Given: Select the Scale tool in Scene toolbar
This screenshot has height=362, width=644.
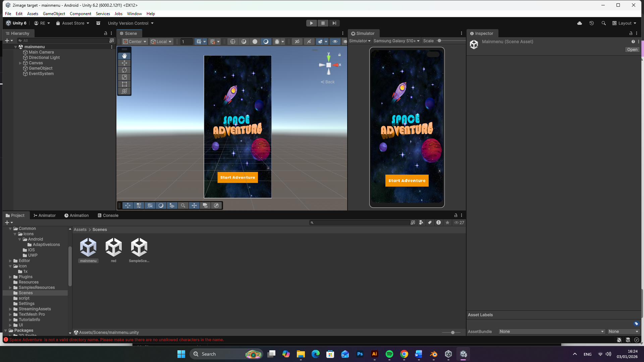Looking at the screenshot, I should click(124, 77).
